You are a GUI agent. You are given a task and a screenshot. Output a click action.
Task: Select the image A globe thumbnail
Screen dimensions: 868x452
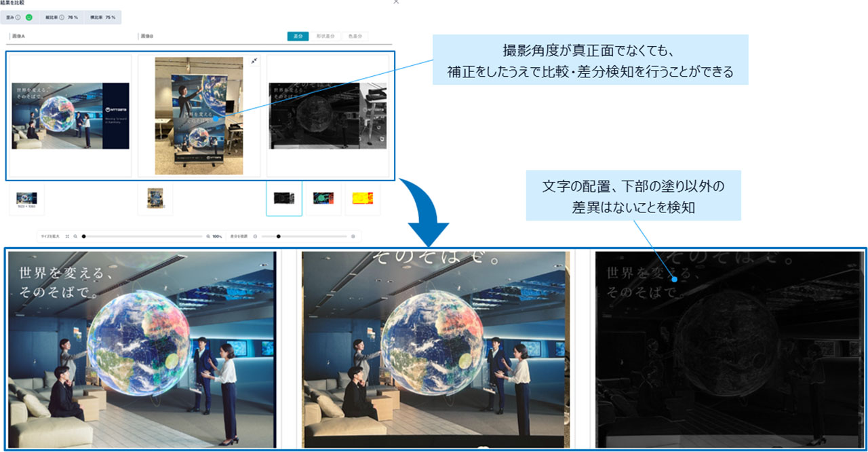click(26, 197)
